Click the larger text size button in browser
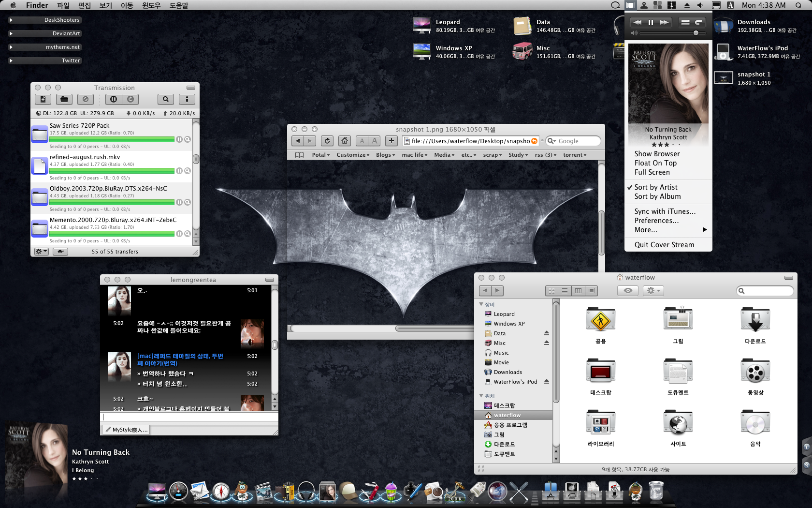This screenshot has width=812, height=508. (375, 141)
